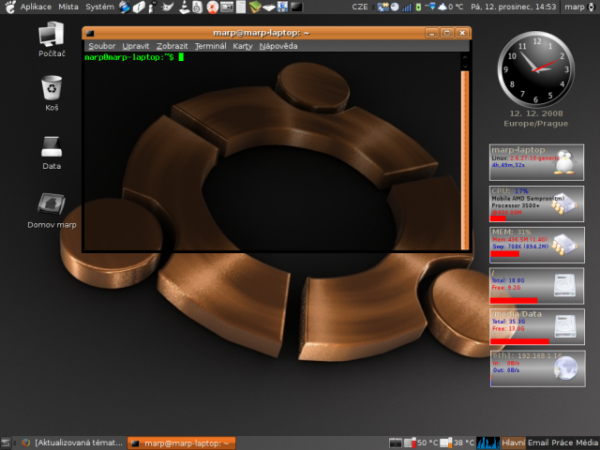Launch the flat white scanner icon
Image resolution: width=600 pixels, height=450 pixels.
tap(269, 7)
